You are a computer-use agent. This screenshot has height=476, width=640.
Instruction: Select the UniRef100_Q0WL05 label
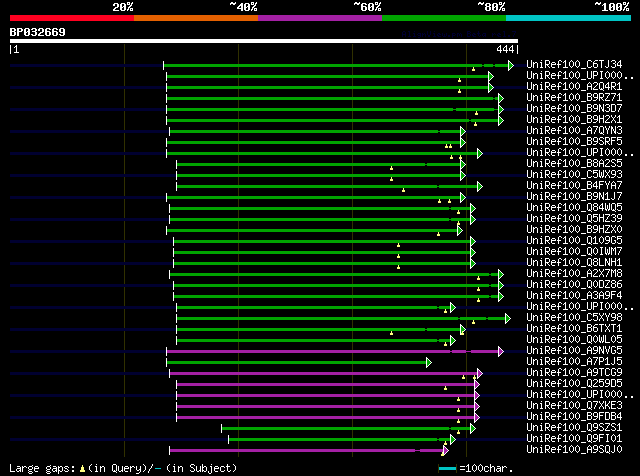574,339
